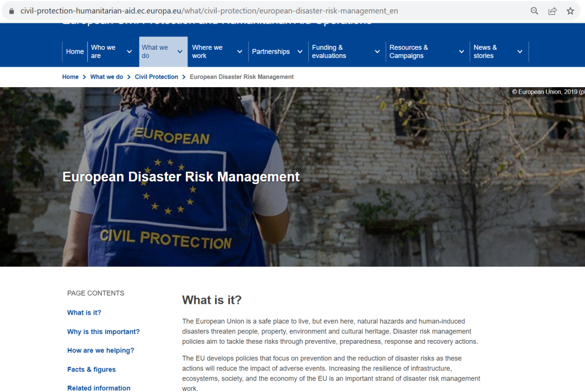Go to Home in the breadcrumb
The image size is (585, 392).
(x=70, y=77)
